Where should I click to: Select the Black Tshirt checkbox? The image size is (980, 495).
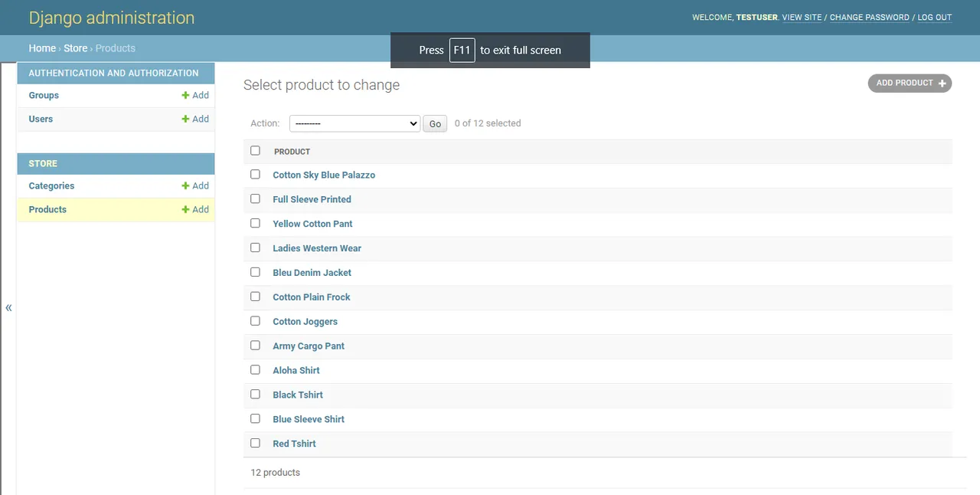255,395
